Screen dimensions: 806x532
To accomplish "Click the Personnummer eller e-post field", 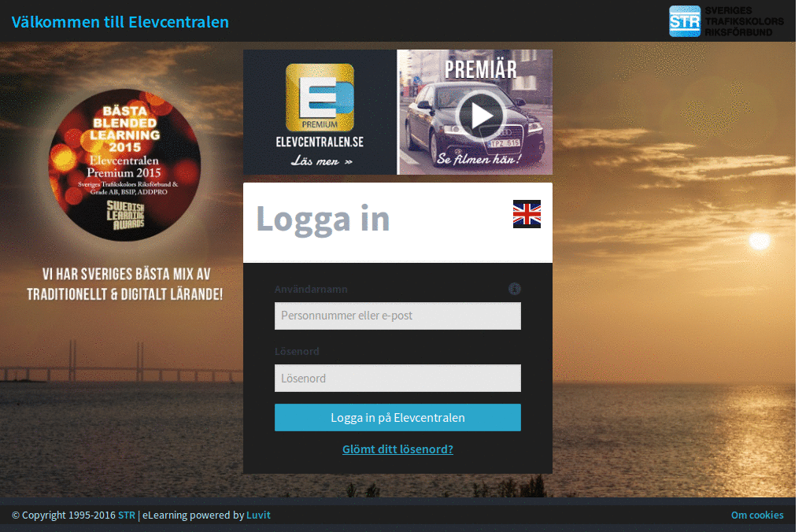I will point(397,316).
